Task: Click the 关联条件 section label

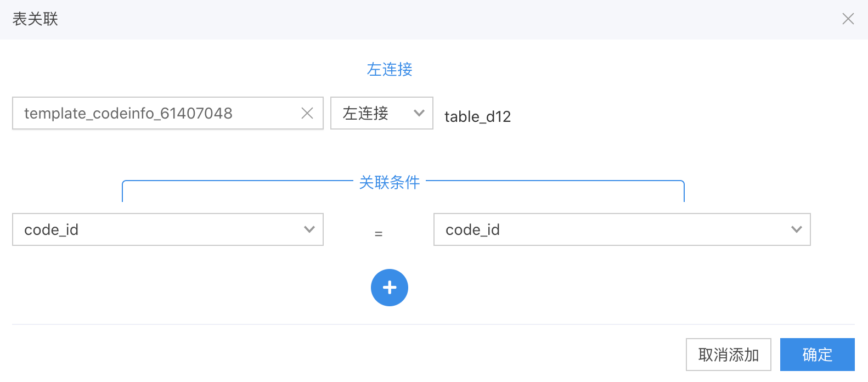Action: pyautogui.click(x=390, y=182)
